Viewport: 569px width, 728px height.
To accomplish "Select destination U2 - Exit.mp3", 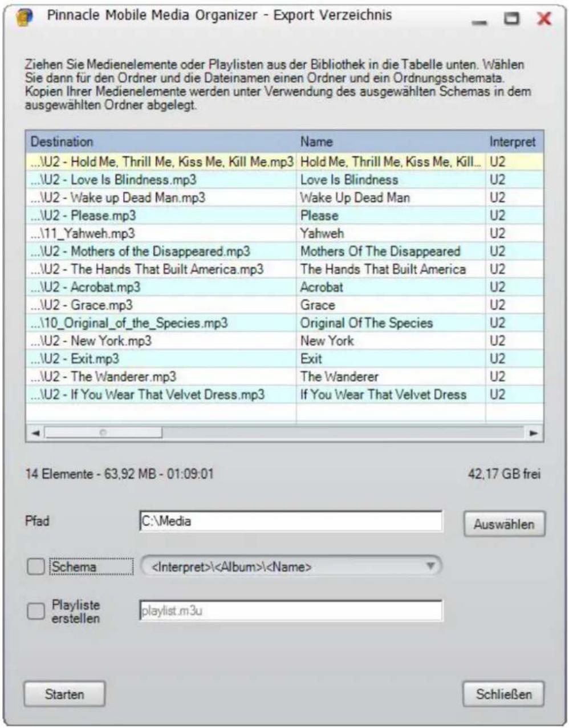I will pyautogui.click(x=161, y=359).
